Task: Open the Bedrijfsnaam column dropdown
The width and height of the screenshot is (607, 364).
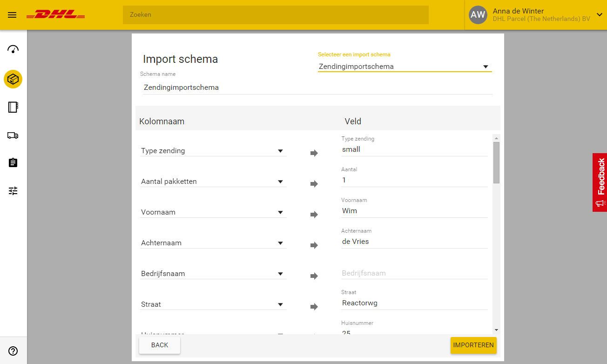Action: click(213, 274)
